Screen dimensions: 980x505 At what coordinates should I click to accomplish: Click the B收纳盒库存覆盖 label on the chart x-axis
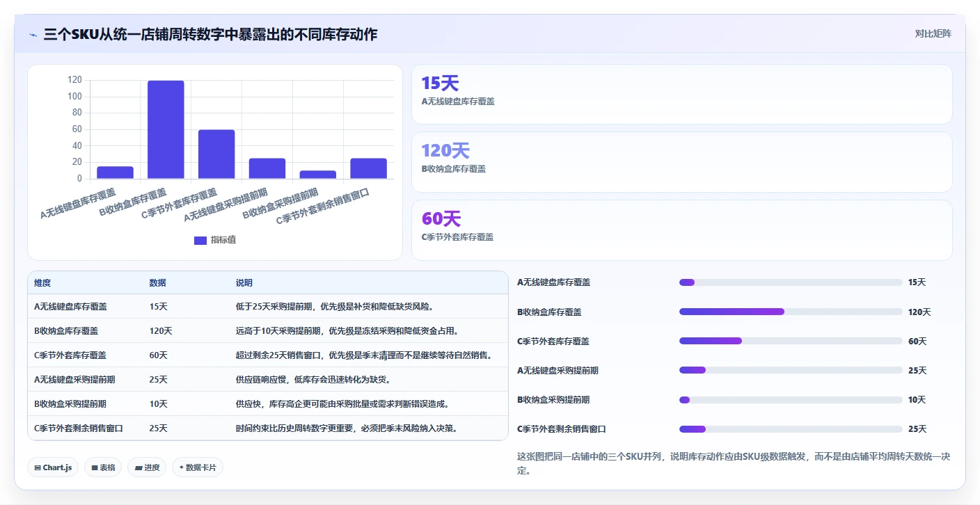[134, 202]
